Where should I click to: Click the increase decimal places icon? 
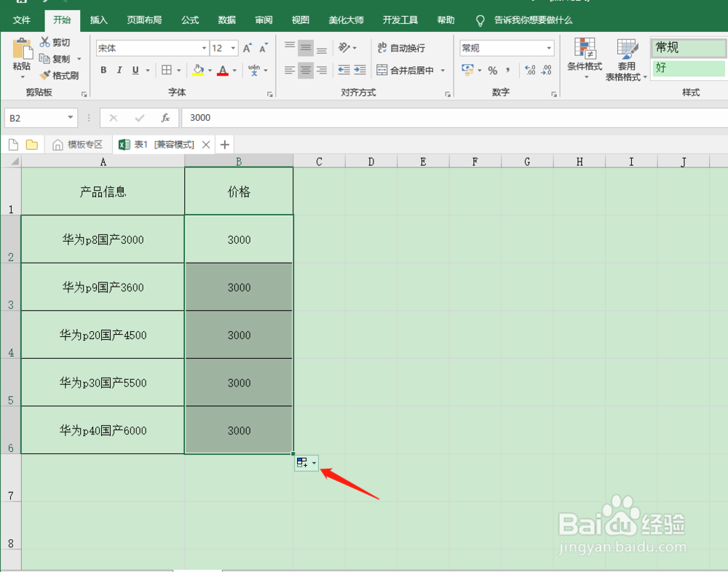(x=530, y=70)
